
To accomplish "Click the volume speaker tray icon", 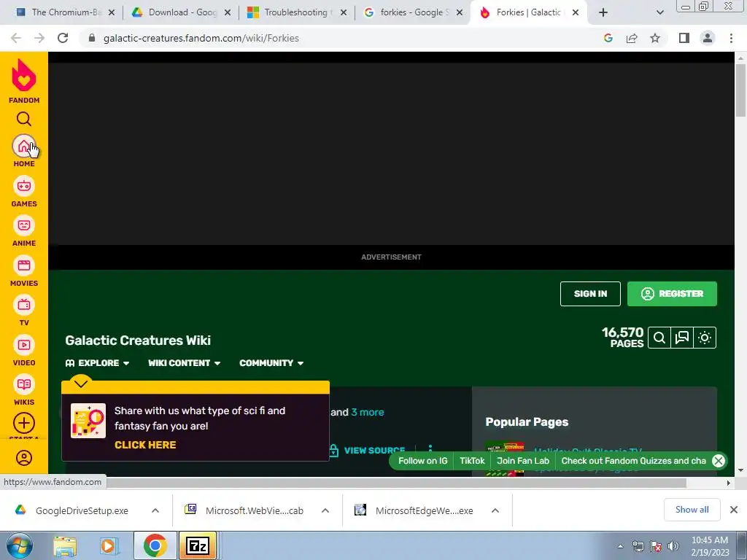I will 673,546.
